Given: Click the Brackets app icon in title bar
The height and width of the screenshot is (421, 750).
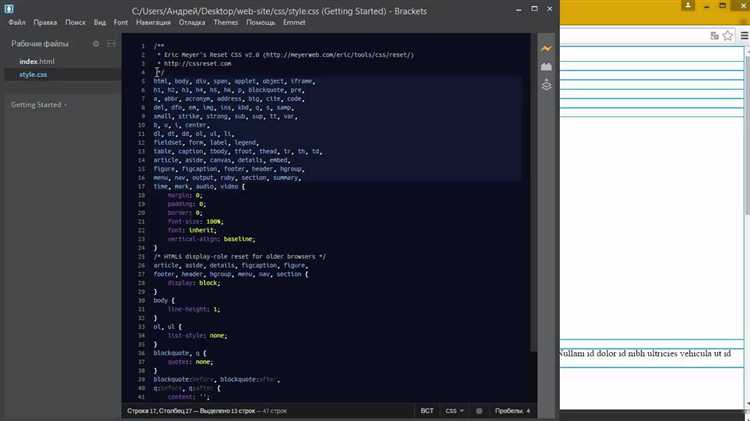Looking at the screenshot, I should [9, 7].
